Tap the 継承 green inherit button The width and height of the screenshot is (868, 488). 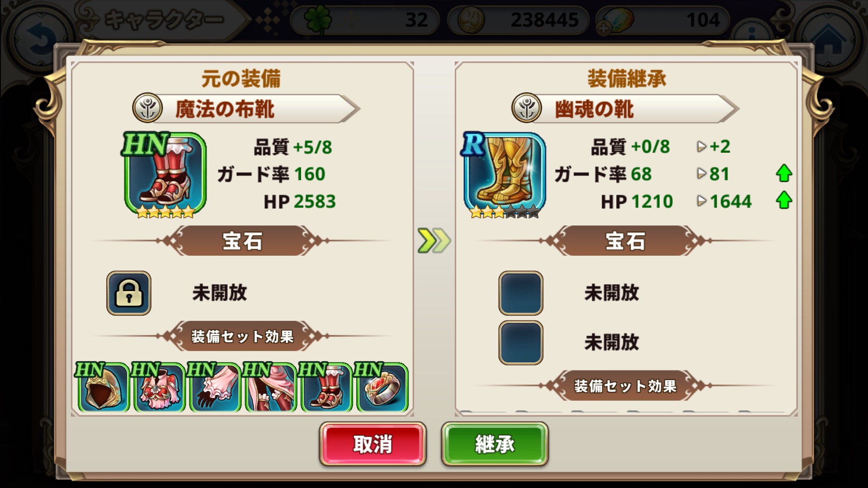click(x=495, y=444)
